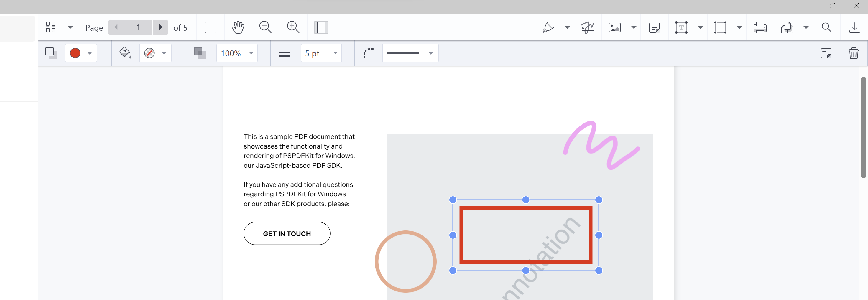Zoom out of the document

pos(266,27)
